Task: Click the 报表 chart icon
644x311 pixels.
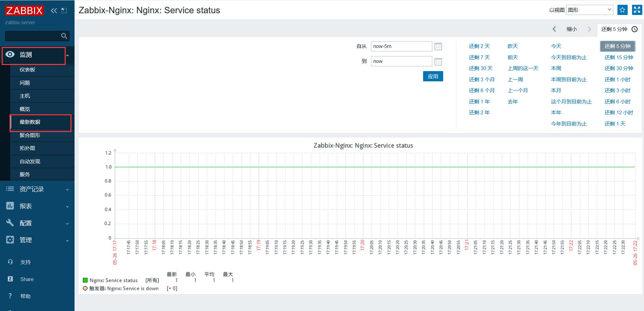Action: tap(10, 206)
